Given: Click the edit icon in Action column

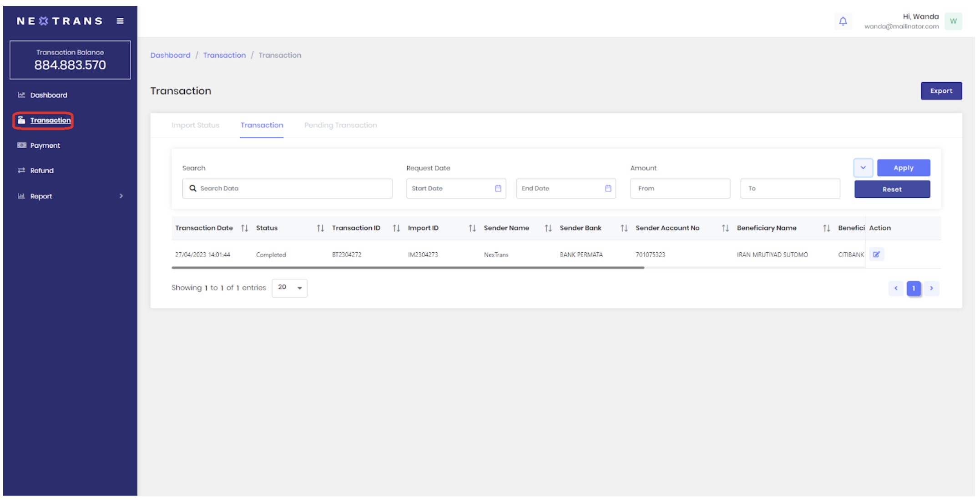Looking at the screenshot, I should point(876,255).
